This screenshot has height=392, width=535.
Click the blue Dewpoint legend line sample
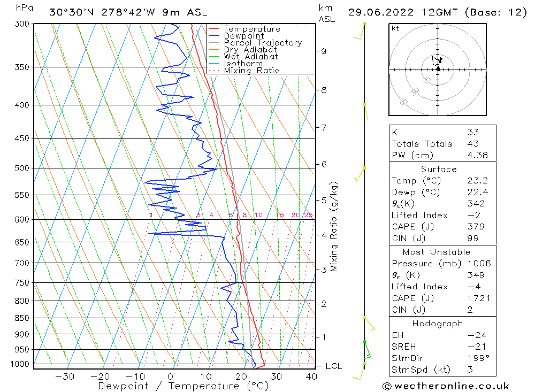[213, 35]
